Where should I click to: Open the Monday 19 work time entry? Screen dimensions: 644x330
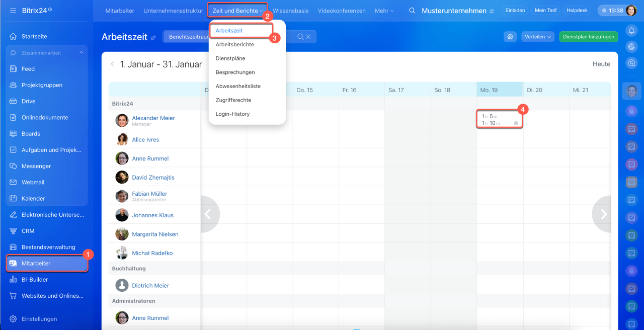coord(499,120)
